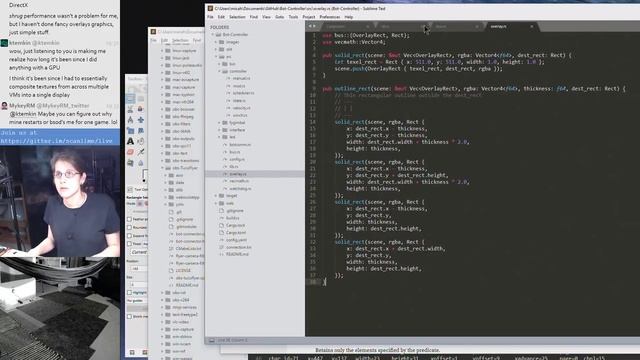Open File menu in front Sublime window

click(x=210, y=17)
